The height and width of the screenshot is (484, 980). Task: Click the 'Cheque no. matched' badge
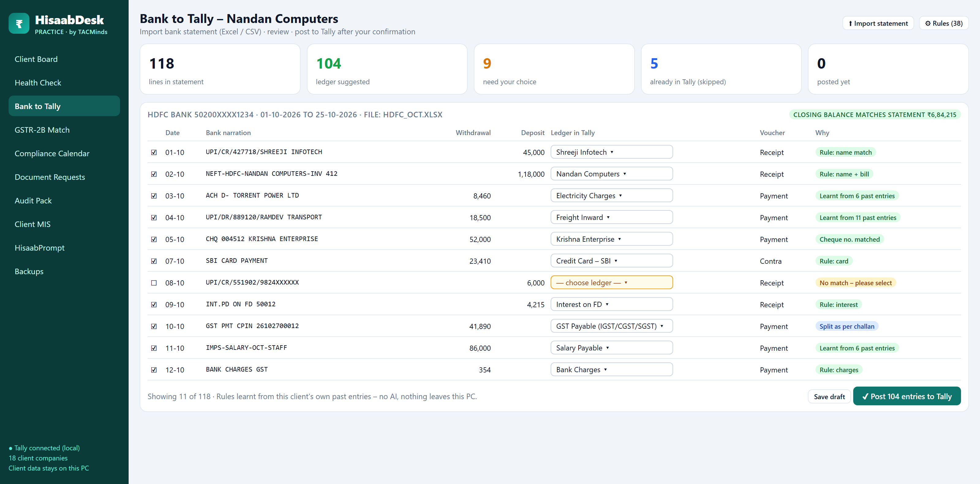pos(849,239)
